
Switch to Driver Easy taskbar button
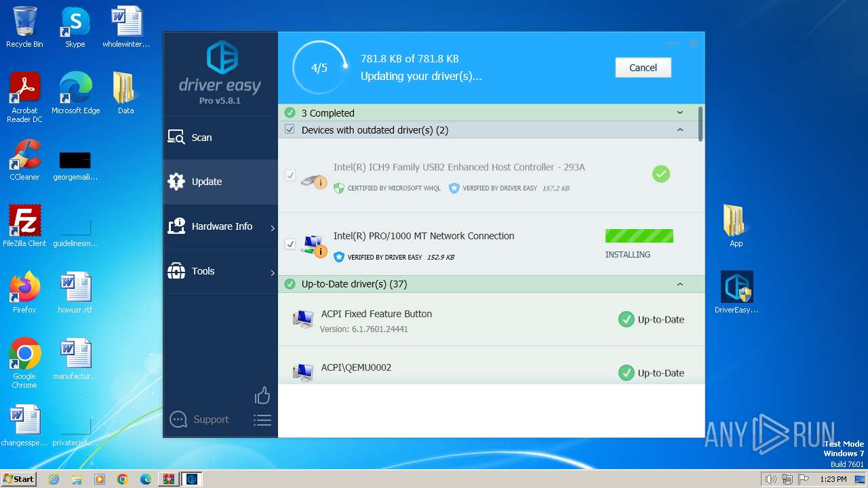coord(192,479)
